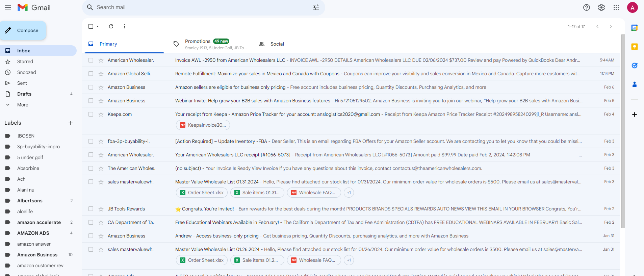
Task: Open the main menu hamburger icon
Action: click(x=8, y=7)
